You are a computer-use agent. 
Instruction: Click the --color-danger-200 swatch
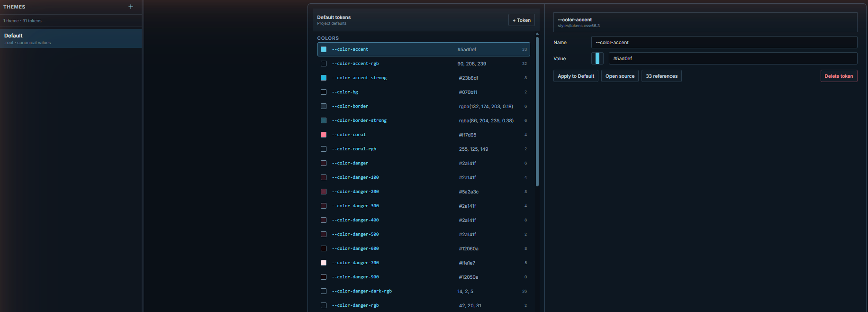(324, 192)
